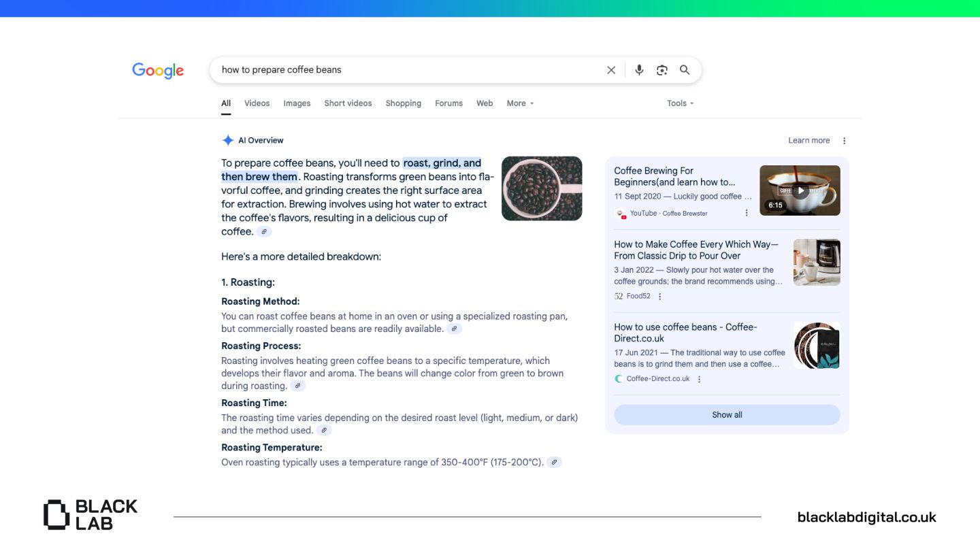
Task: Start voice search with microphone icon
Action: pyautogui.click(x=639, y=70)
